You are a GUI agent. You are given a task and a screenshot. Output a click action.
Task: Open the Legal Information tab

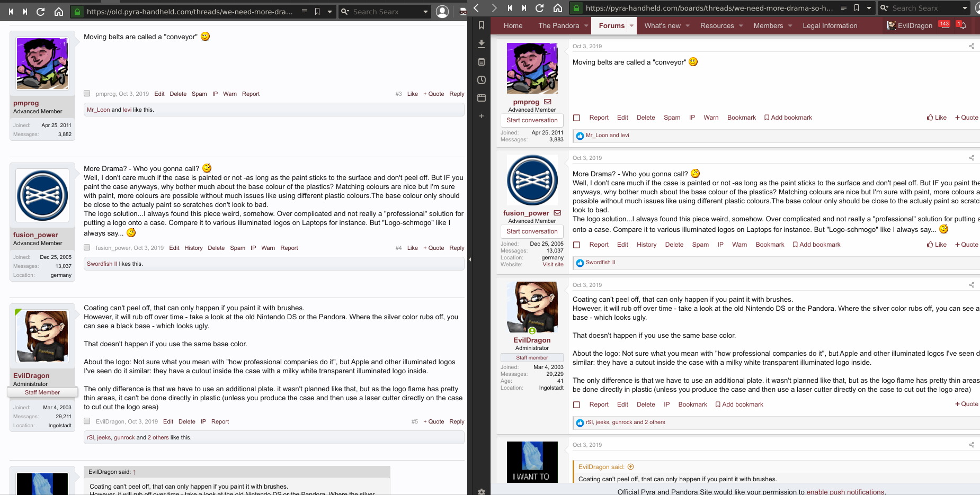tap(830, 25)
